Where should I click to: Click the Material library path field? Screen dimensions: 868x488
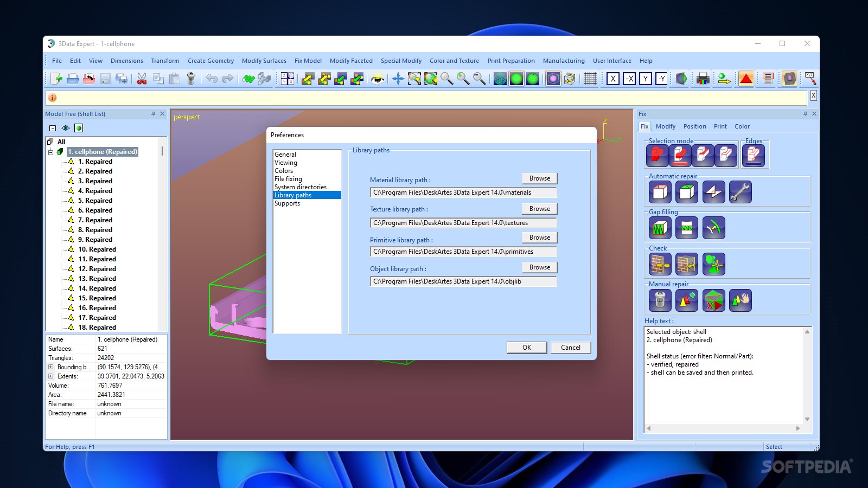[463, 192]
